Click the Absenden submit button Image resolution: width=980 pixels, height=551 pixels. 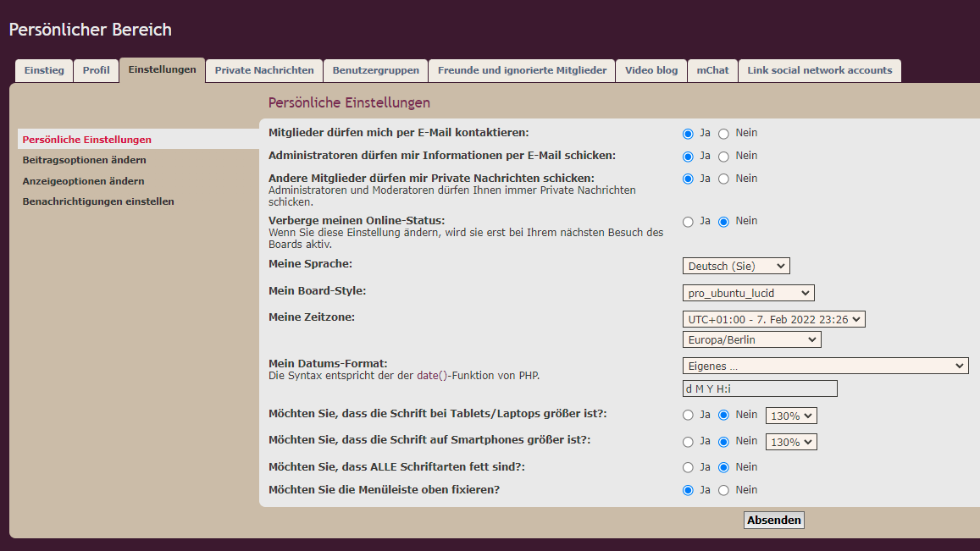click(x=773, y=521)
